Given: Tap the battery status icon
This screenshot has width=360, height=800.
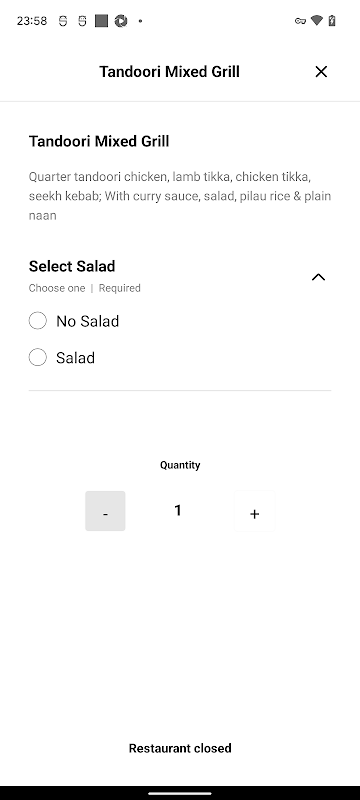Looking at the screenshot, I should point(332,21).
